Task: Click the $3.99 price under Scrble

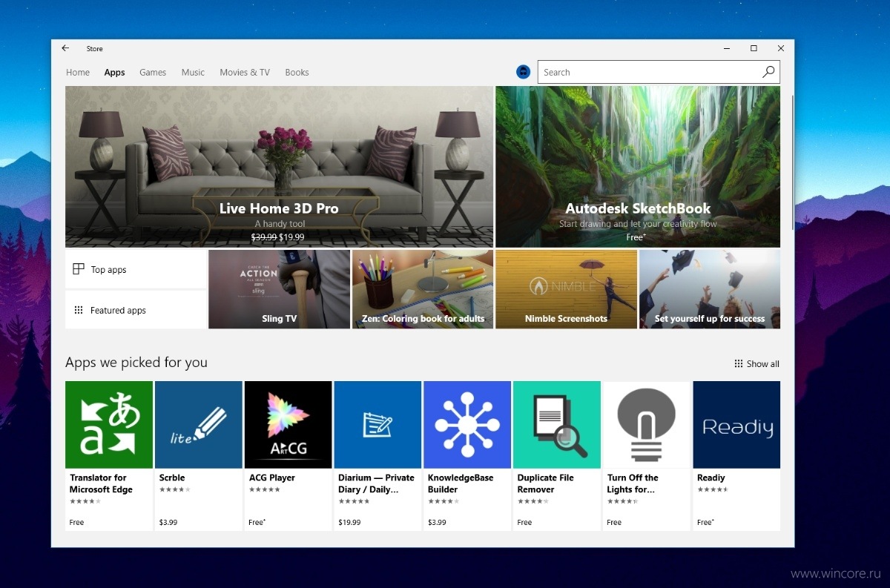Action: (168, 523)
